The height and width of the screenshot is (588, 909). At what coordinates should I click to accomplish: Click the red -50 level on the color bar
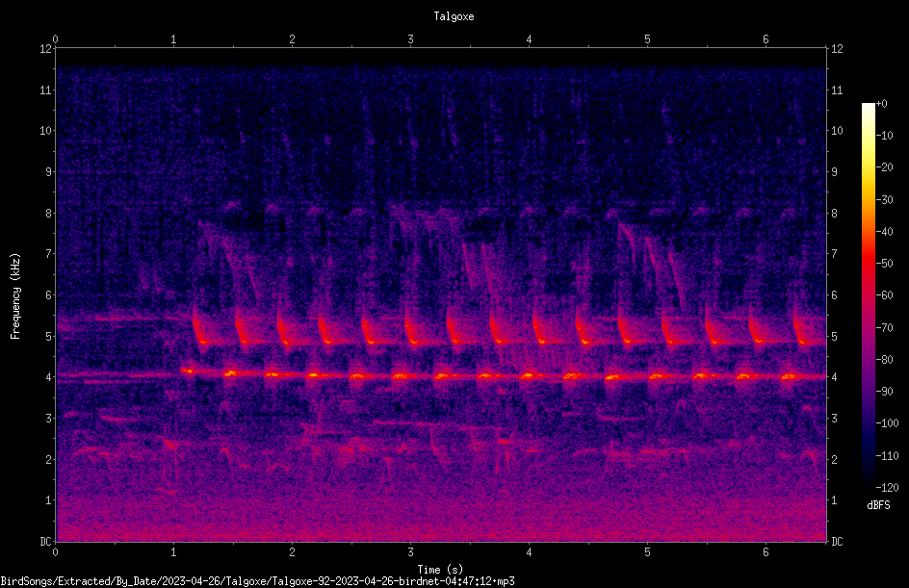tap(868, 264)
